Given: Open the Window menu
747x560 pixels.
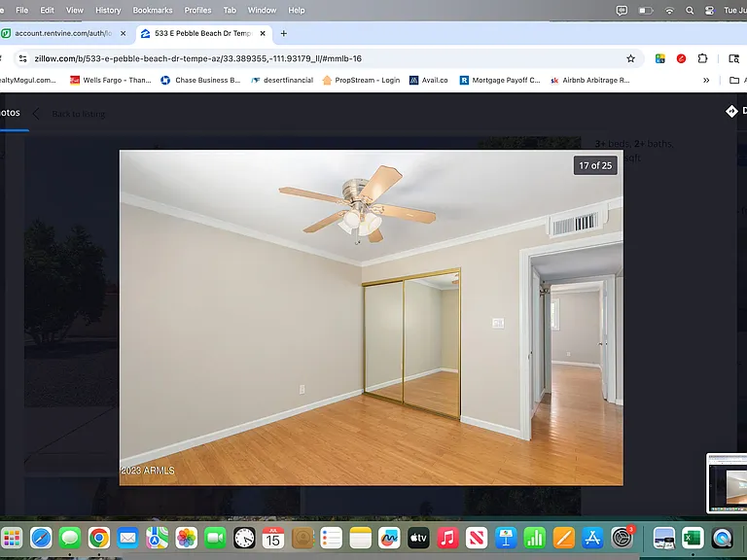Looking at the screenshot, I should pos(262,10).
